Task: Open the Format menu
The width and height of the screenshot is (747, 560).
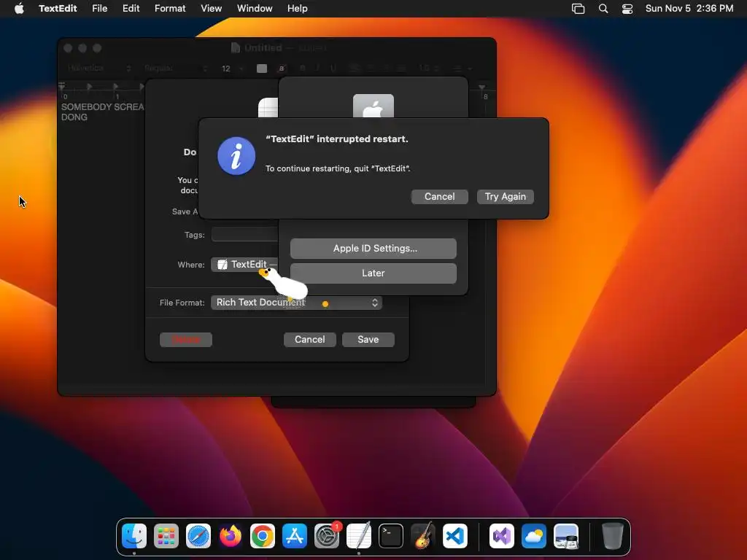Action: tap(170, 9)
